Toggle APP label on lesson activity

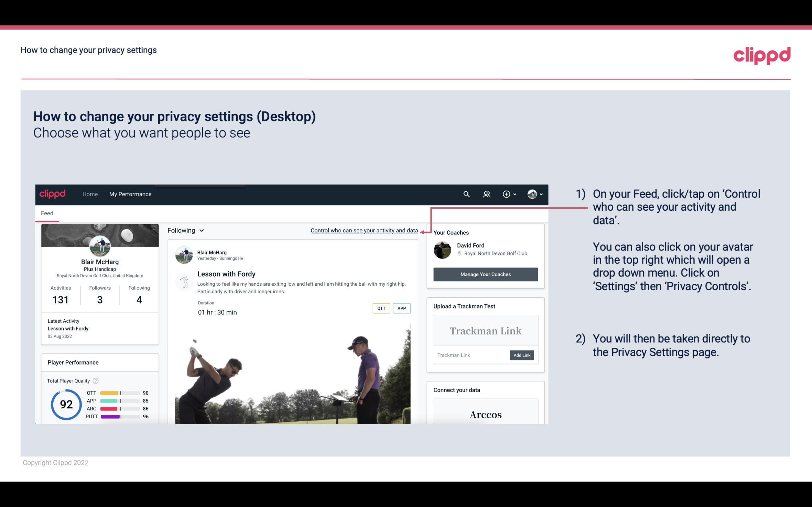pyautogui.click(x=401, y=308)
